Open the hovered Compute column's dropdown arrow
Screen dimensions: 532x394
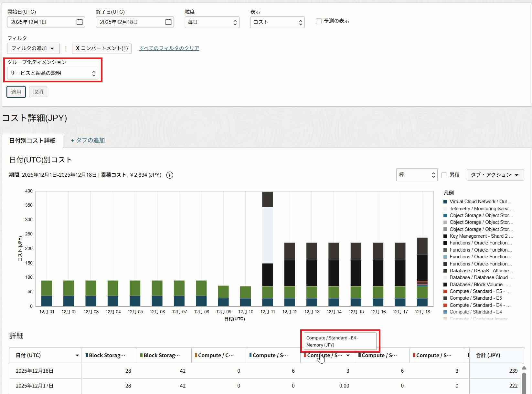pyautogui.click(x=348, y=356)
